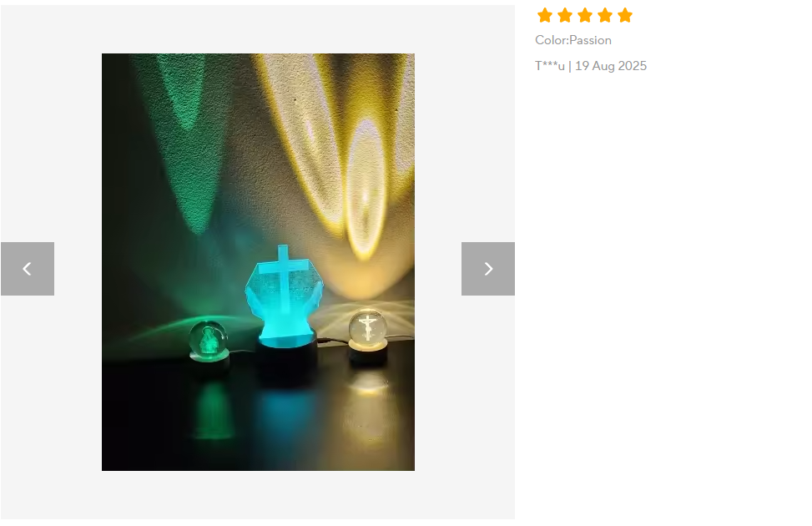The height and width of the screenshot is (526, 812).
Task: Click the 19 Aug 2025 review date
Action: [x=611, y=66]
